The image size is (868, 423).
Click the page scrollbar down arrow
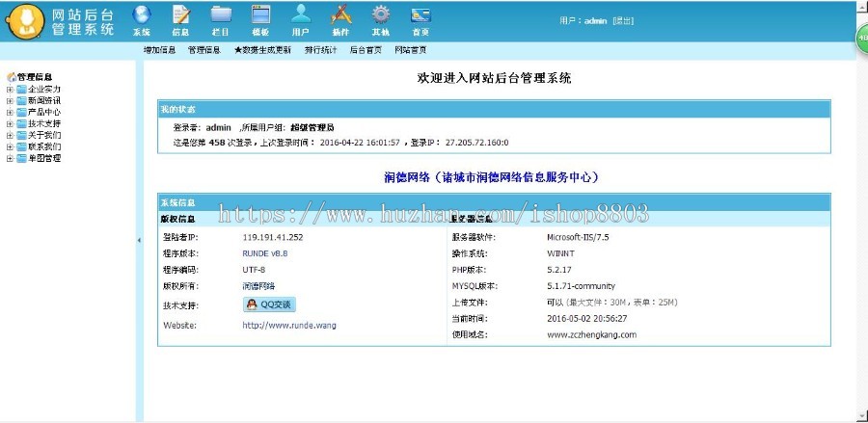(862, 415)
